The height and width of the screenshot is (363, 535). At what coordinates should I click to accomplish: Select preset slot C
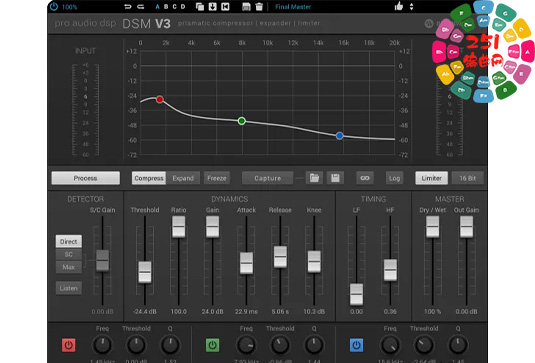click(x=174, y=6)
